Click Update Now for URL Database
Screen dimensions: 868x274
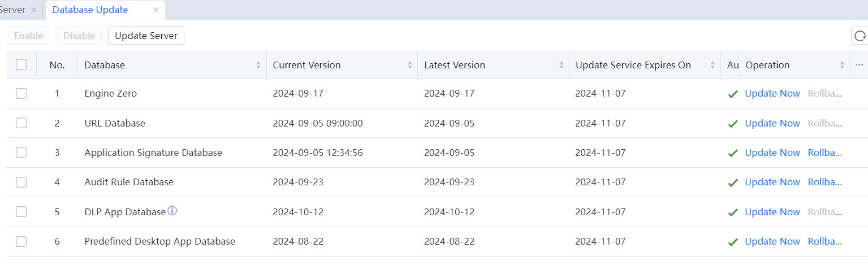tap(772, 123)
